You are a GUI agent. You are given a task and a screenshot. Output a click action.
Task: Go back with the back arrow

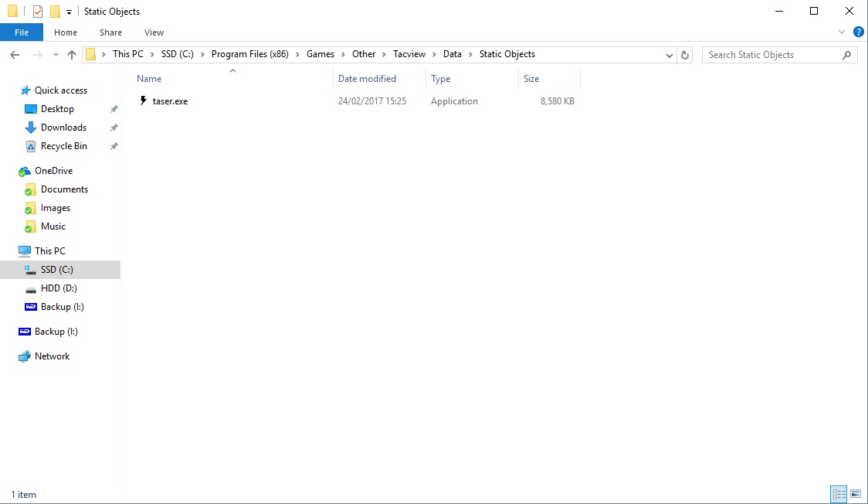(x=15, y=54)
